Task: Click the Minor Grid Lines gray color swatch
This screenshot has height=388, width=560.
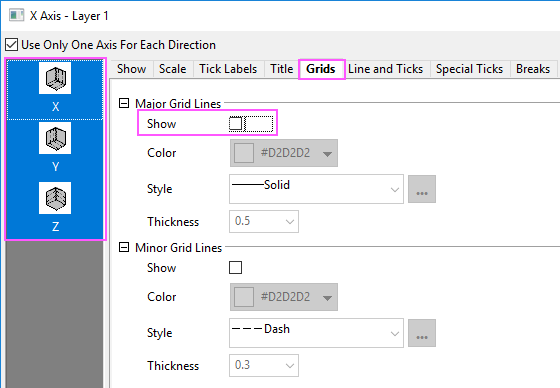Action: coord(244,297)
